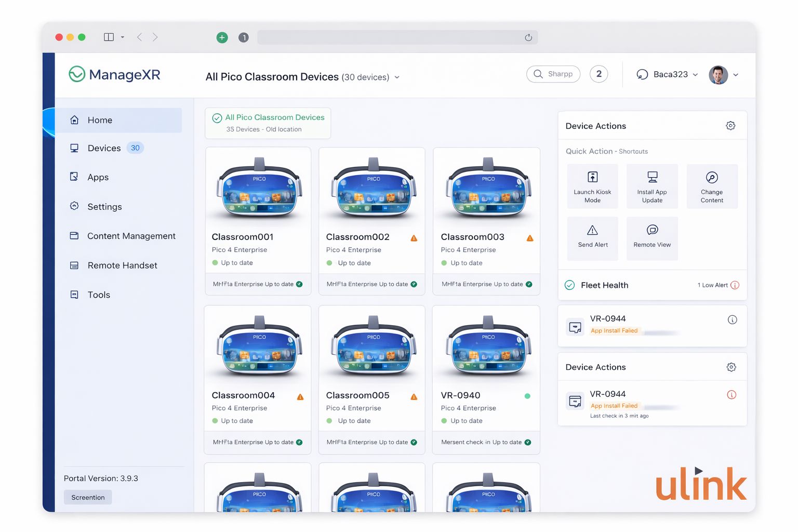
Task: Switch to the Devices section
Action: pyautogui.click(x=104, y=148)
